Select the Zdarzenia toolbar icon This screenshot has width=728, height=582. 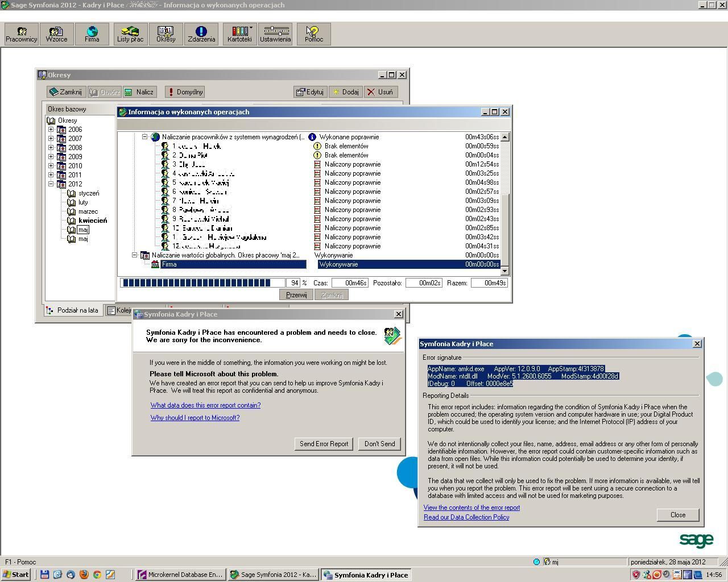click(201, 34)
